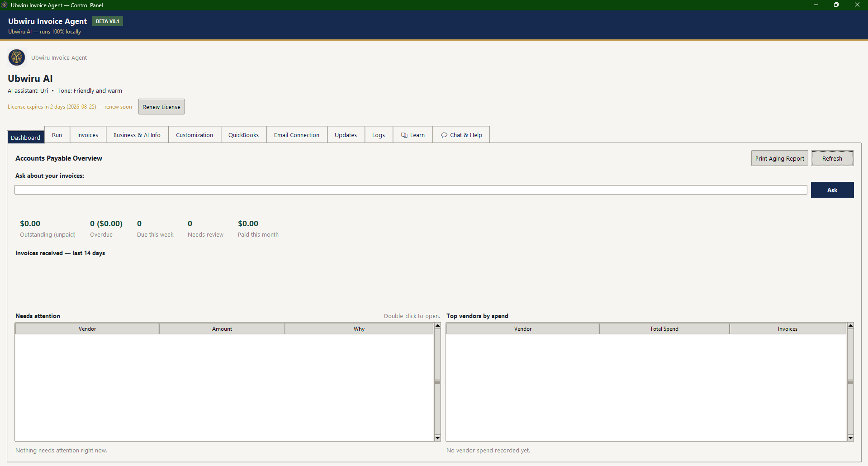This screenshot has width=868, height=466.
Task: Sort by Total Spend column header
Action: (x=664, y=329)
